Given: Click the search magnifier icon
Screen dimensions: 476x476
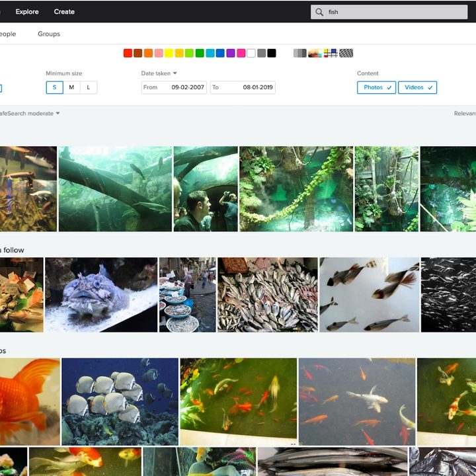Looking at the screenshot, I should tap(319, 12).
